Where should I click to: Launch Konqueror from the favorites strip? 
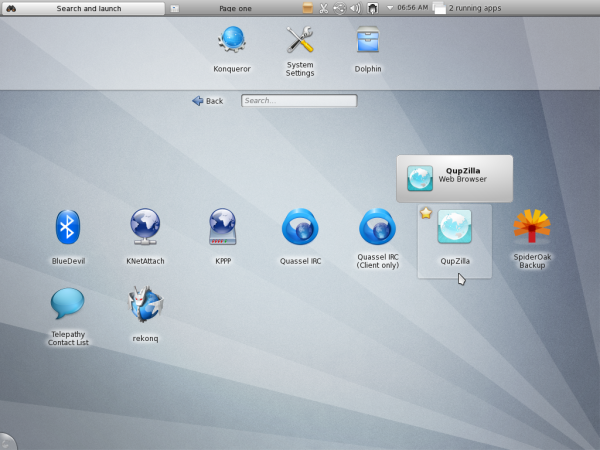tap(232, 49)
